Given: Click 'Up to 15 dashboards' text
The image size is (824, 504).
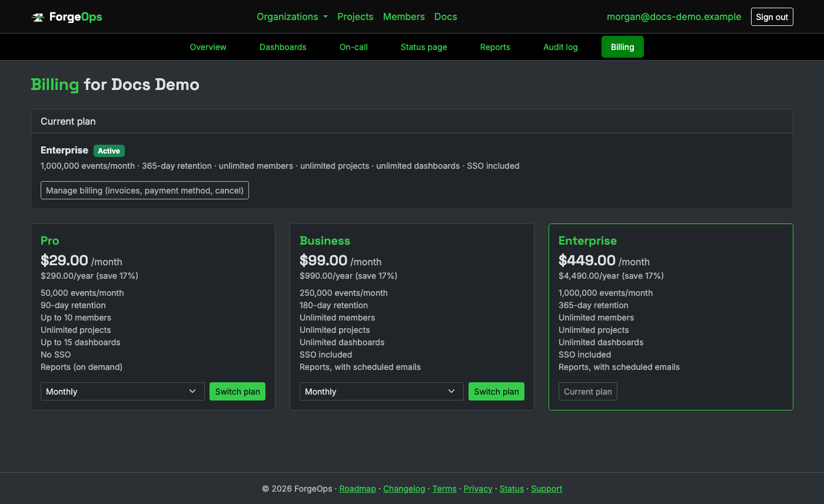Looking at the screenshot, I should pos(81,342).
